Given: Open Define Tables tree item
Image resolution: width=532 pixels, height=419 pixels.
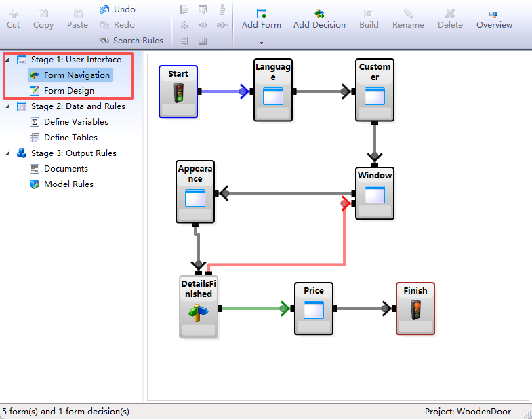Looking at the screenshot, I should pyautogui.click(x=70, y=138).
